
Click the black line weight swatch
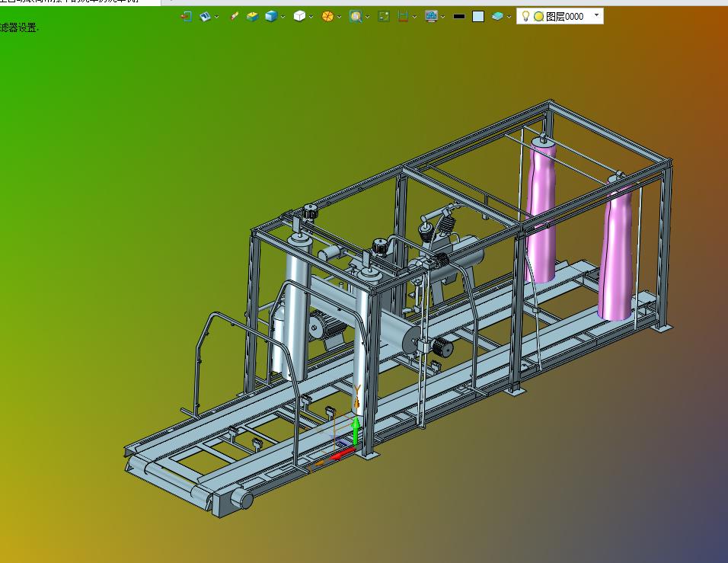[458, 16]
